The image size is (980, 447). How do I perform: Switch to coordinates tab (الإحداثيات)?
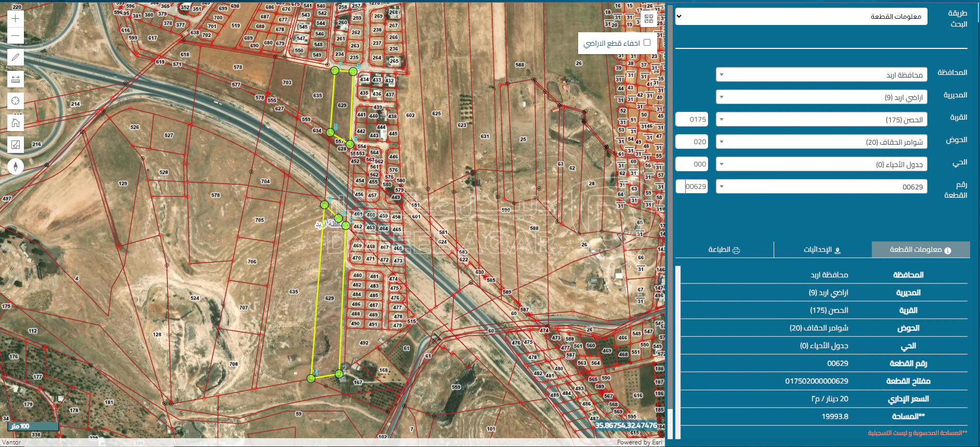pos(822,249)
